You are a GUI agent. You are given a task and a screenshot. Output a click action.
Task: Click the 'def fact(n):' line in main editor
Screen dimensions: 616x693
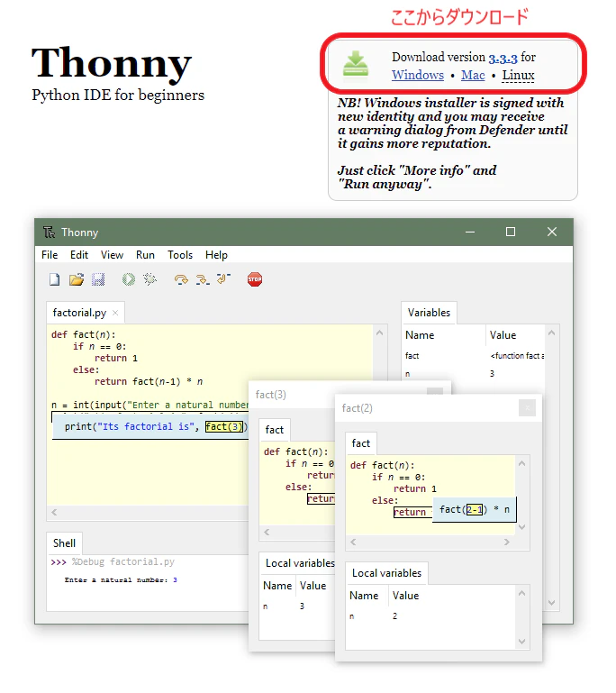tap(84, 334)
